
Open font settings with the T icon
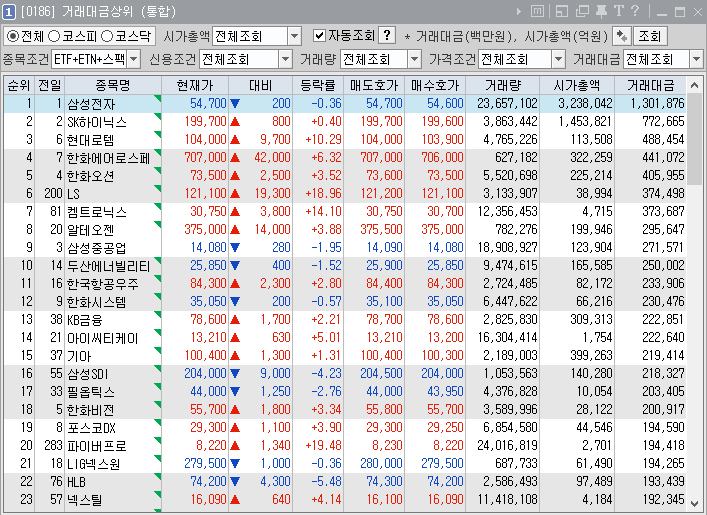coord(619,11)
